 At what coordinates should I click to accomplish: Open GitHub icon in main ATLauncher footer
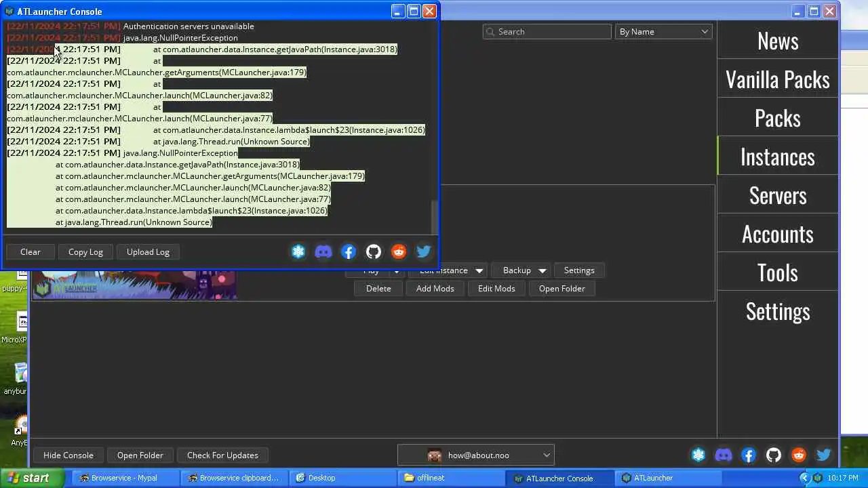coord(774,455)
